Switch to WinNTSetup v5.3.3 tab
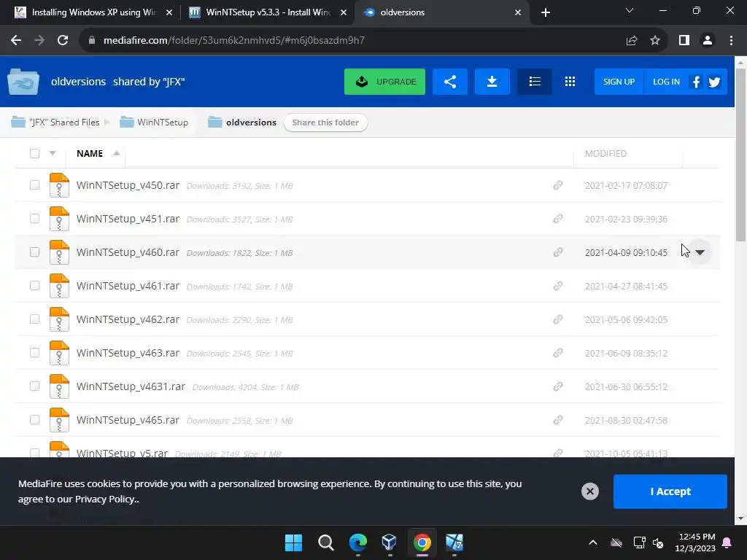The width and height of the screenshot is (747, 560). pos(268,12)
